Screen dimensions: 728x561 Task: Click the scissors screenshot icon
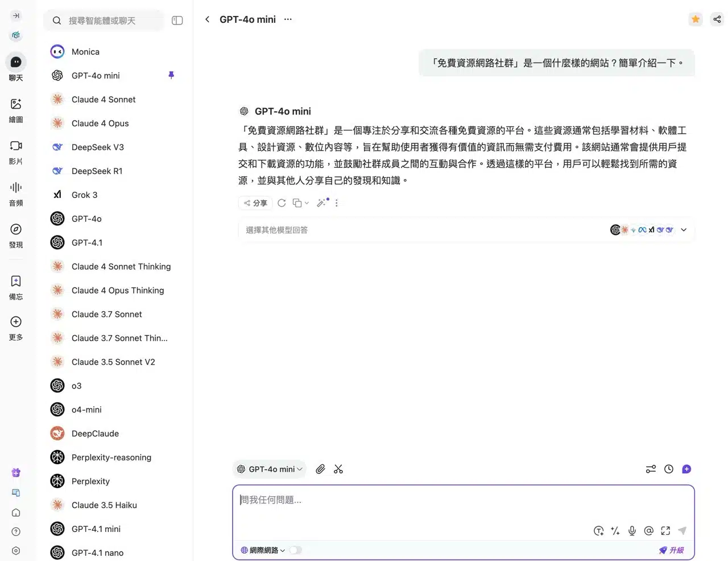pyautogui.click(x=338, y=469)
